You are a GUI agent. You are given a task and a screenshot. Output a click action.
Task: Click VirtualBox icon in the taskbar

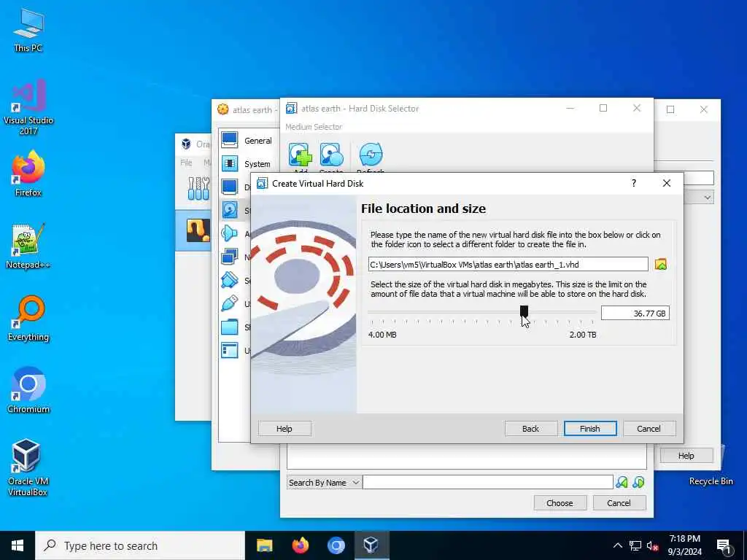point(371,545)
